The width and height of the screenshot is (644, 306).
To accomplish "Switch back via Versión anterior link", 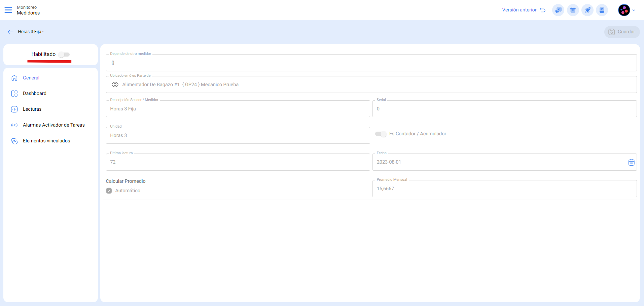I will click(523, 10).
